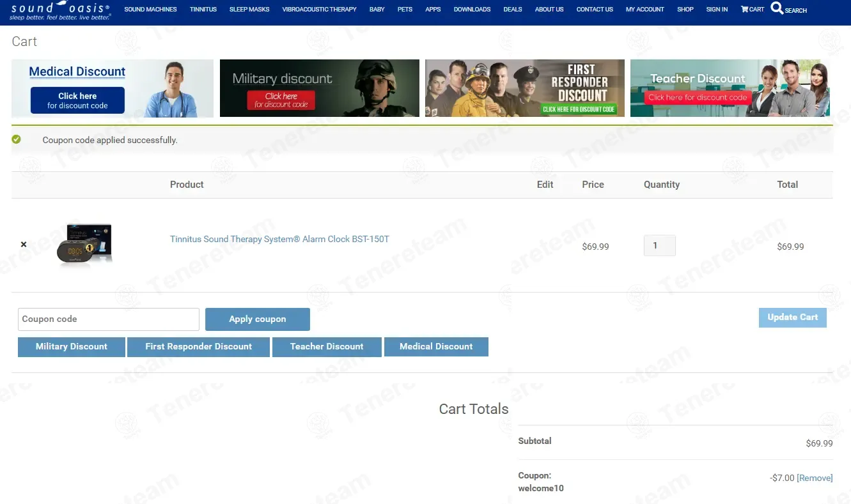Click the Subtotal label in Cart Totals
The image size is (851, 504).
click(535, 441)
